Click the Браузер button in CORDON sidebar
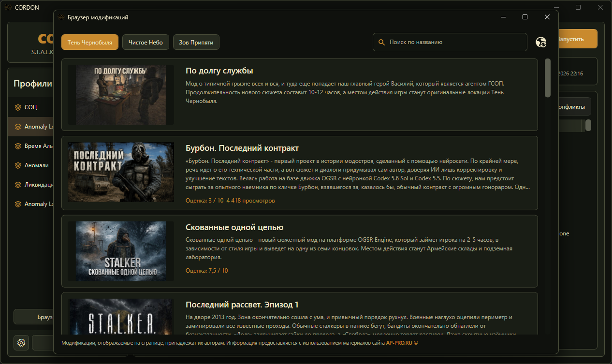The width and height of the screenshot is (612, 364). pos(34,317)
